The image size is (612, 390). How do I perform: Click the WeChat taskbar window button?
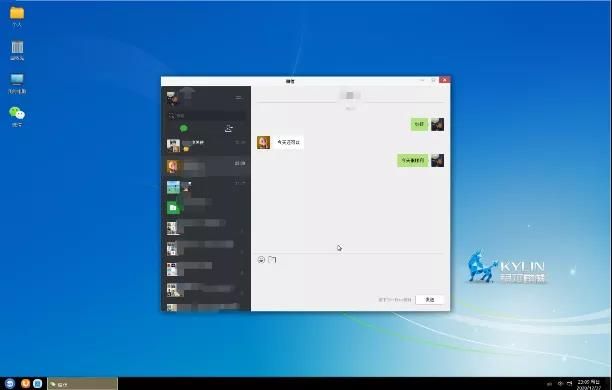click(x=82, y=384)
